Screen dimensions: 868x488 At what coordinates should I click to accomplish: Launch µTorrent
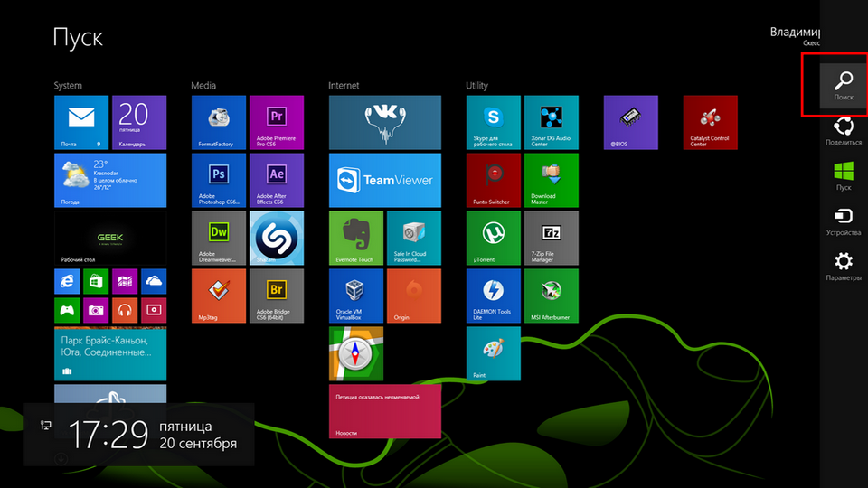[494, 238]
